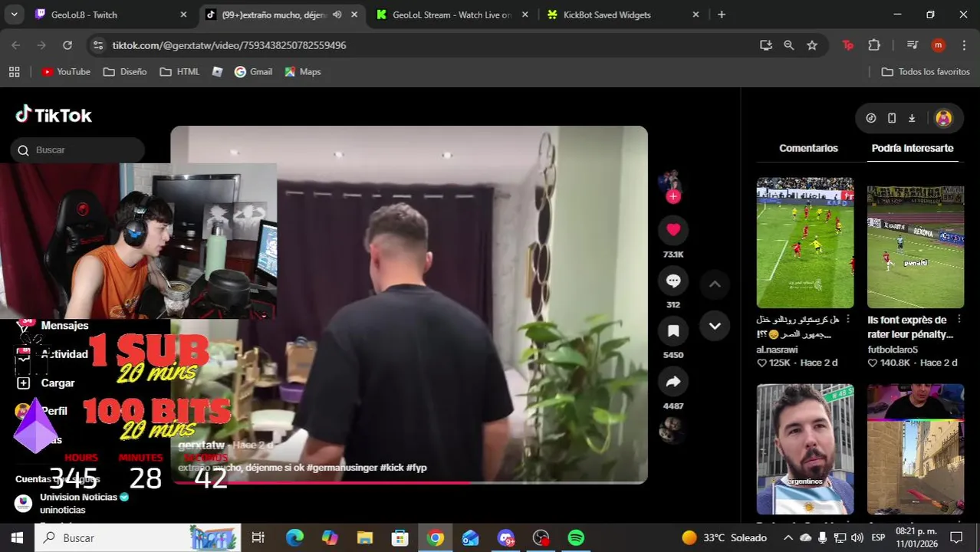Open the zoom magnifier in address bar
This screenshot has height=552, width=980.
pyautogui.click(x=788, y=45)
